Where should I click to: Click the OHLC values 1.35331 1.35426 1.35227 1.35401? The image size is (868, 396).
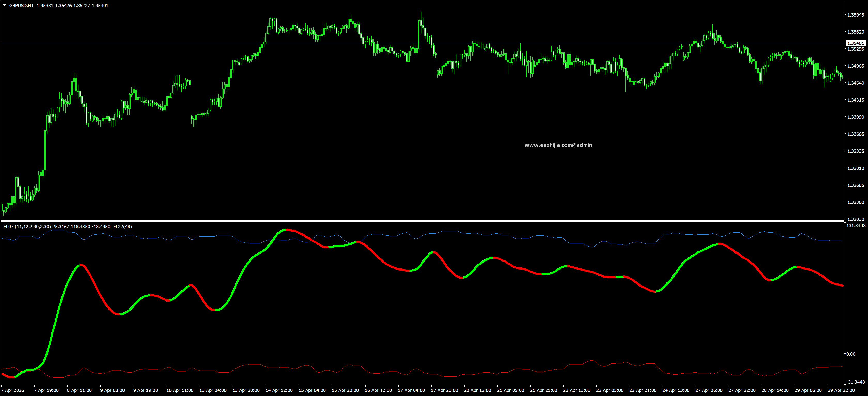(x=72, y=6)
